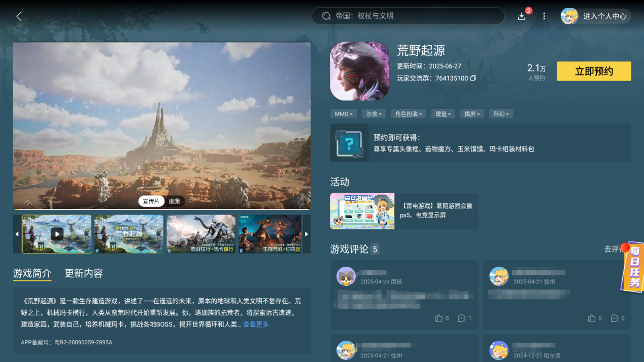This screenshot has height=362, width=644.
Task: Click the mystery reward box icon
Action: coord(349,143)
